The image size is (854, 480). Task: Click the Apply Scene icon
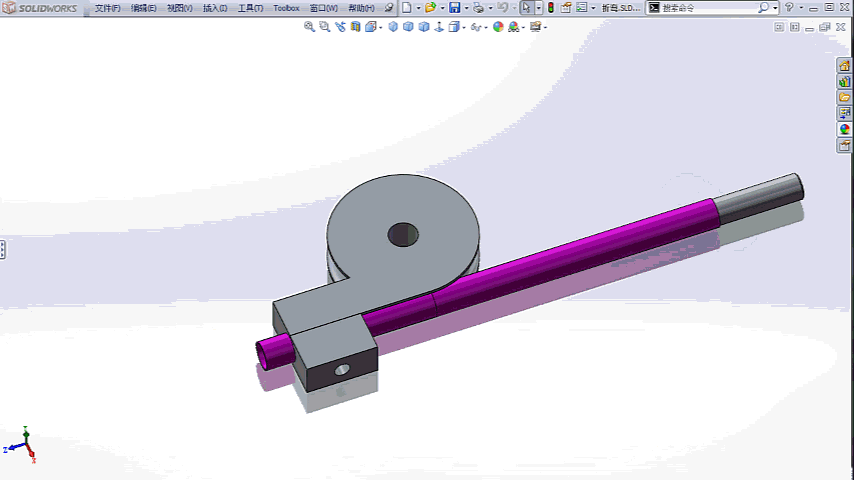[x=513, y=27]
